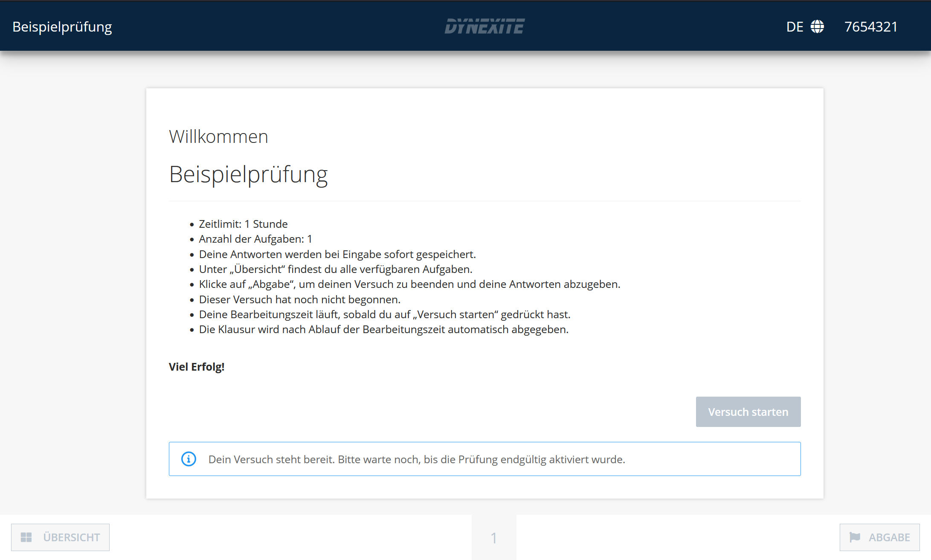Screen dimensions: 931x560
Task: Click the 'Deine Bearbeitungszeit läuft' line
Action: click(x=385, y=314)
